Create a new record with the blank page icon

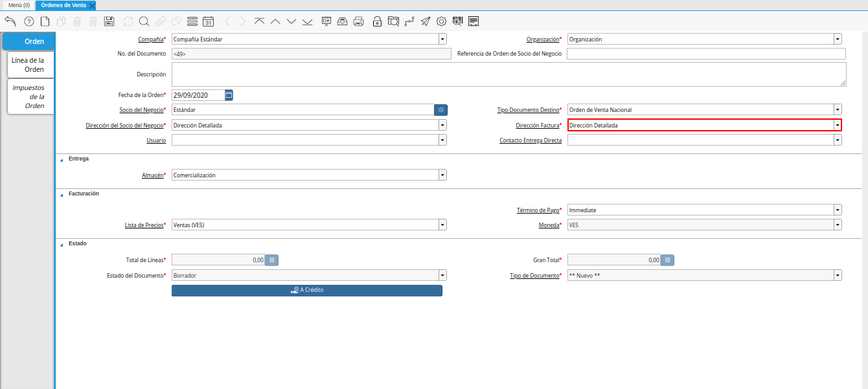(x=45, y=21)
